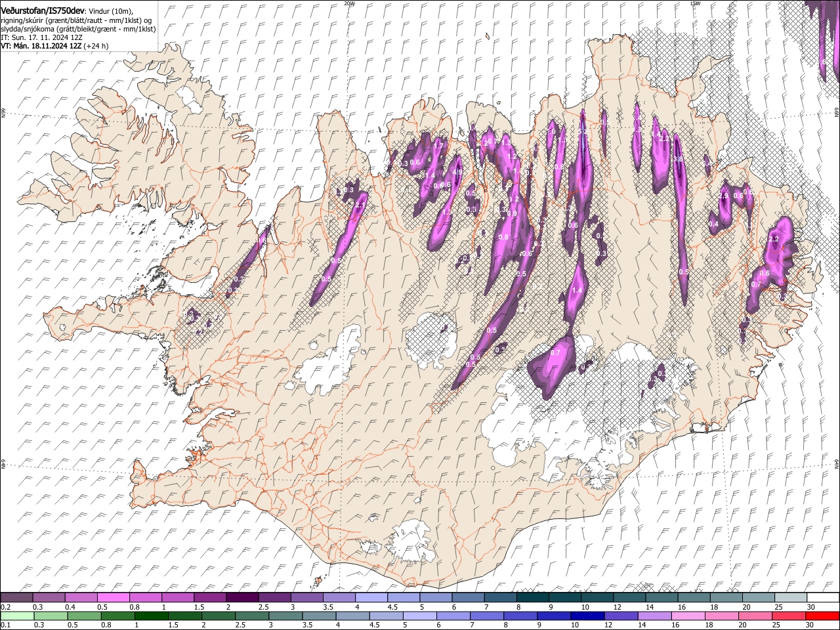
Task: Select bottom-row swatch between 3.5 and 4
Action: click(319, 616)
